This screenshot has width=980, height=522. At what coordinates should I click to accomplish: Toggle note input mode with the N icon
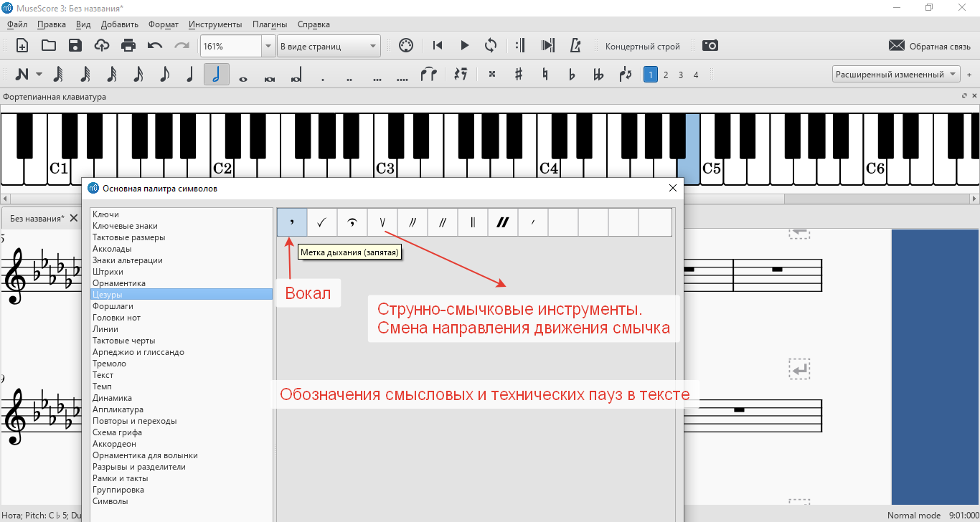point(22,75)
